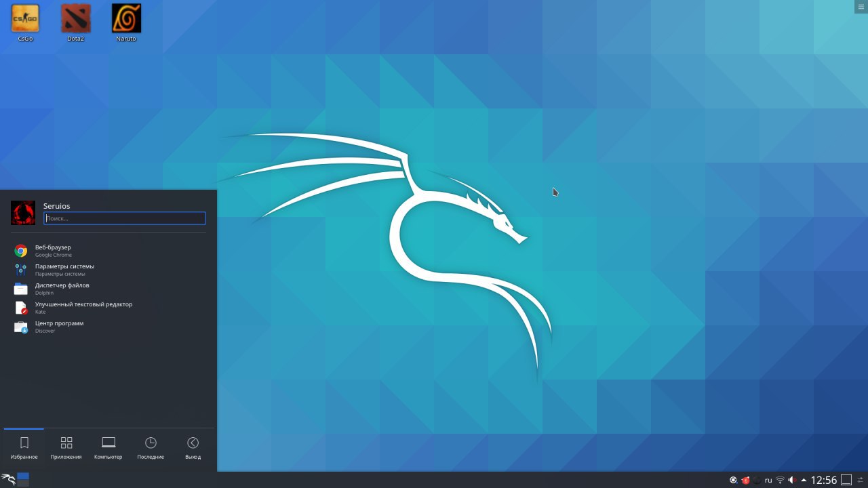Viewport: 868px width, 488px height.
Task: Click the Seruios username text
Action: coord(56,206)
